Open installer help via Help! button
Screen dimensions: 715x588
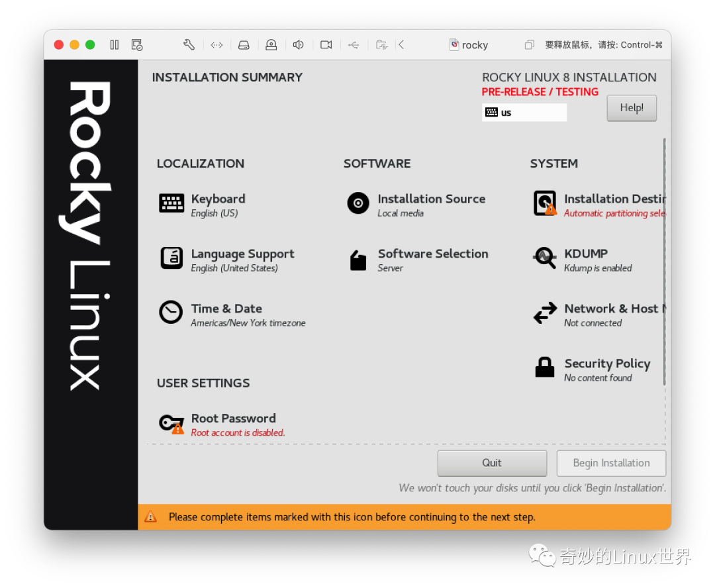[x=631, y=107]
